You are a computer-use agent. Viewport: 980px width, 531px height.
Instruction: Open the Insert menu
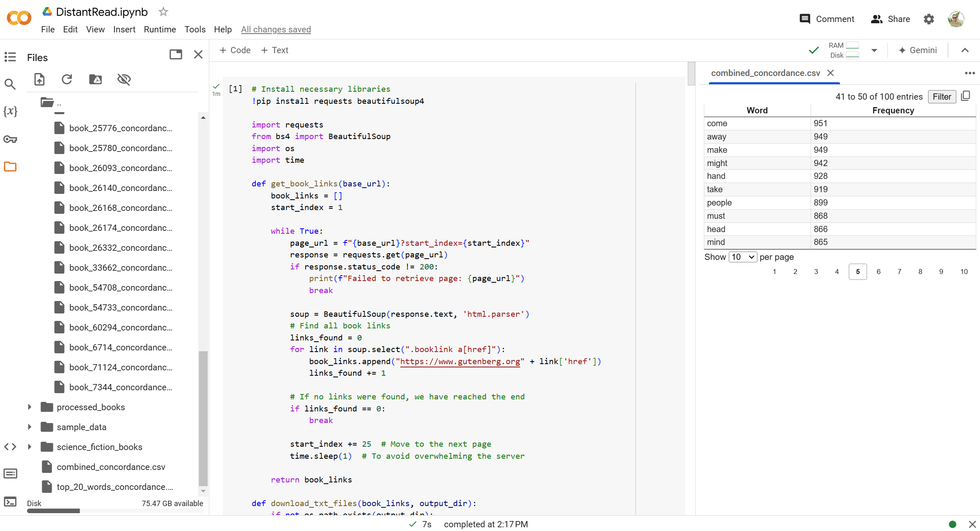point(124,29)
